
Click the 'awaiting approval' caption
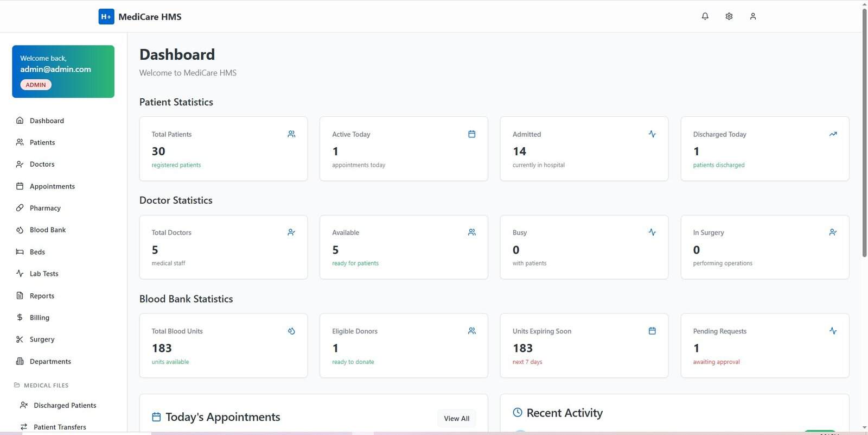coord(716,362)
